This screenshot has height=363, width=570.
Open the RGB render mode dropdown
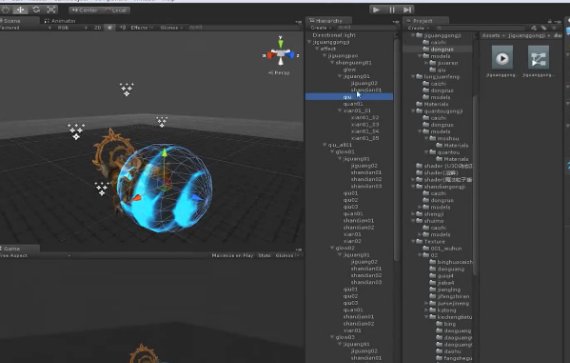tap(72, 28)
